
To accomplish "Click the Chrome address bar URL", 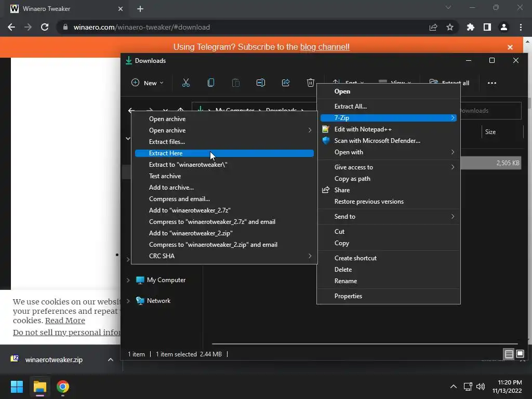I will [142, 27].
